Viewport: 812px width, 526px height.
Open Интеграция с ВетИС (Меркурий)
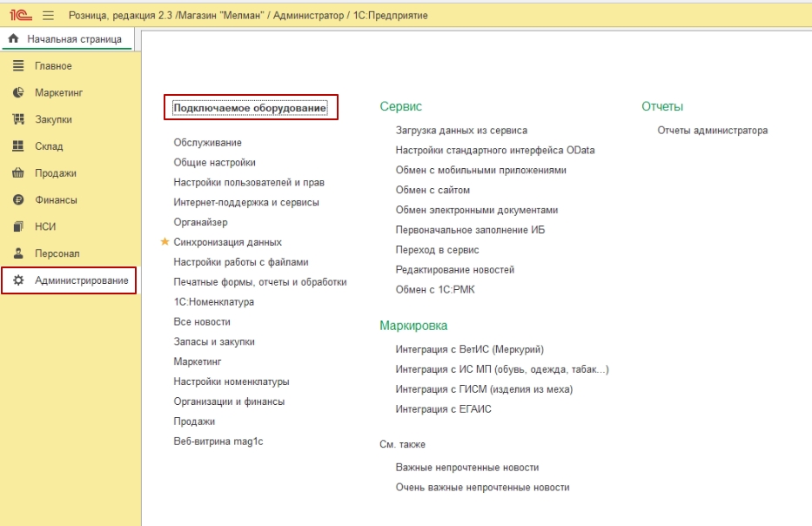point(470,350)
